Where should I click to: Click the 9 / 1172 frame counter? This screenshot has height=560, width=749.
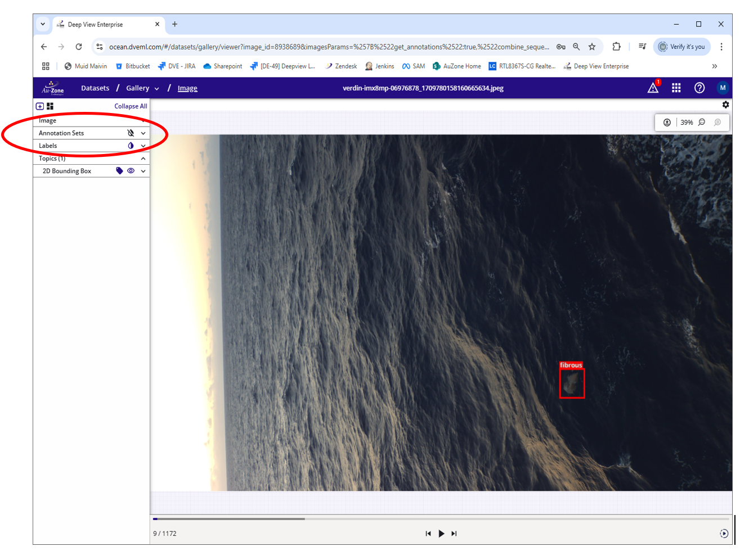[165, 534]
